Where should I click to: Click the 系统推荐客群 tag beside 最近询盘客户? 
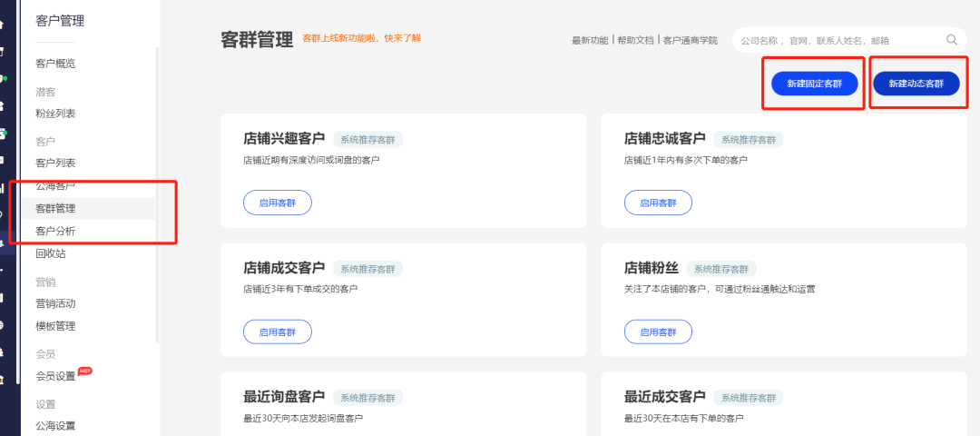tap(368, 398)
